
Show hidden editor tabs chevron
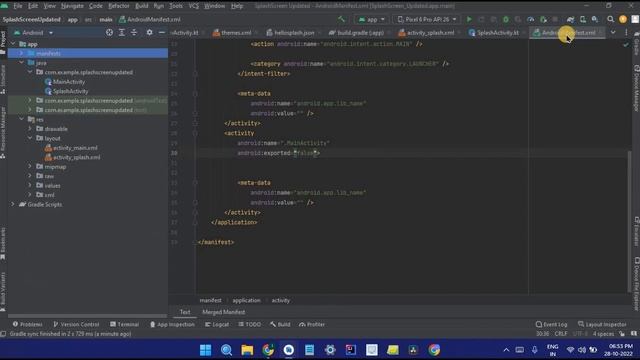click(x=613, y=32)
